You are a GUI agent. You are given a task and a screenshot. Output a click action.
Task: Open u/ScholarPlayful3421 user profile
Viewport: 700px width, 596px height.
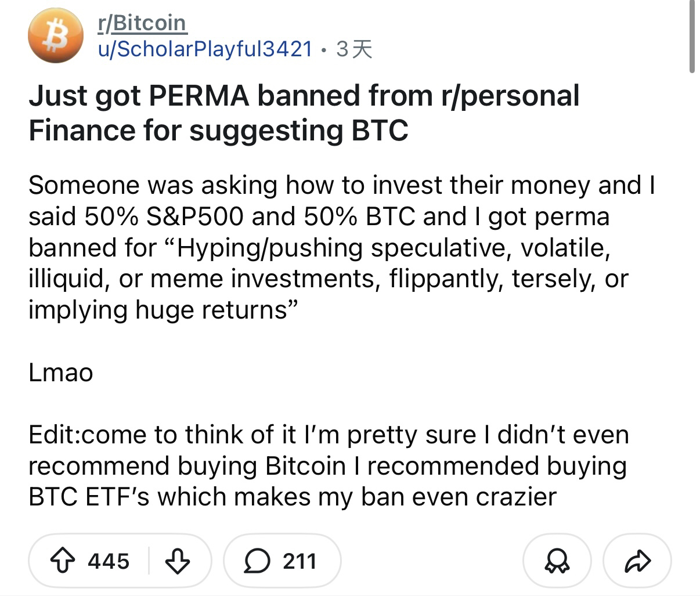click(x=205, y=49)
